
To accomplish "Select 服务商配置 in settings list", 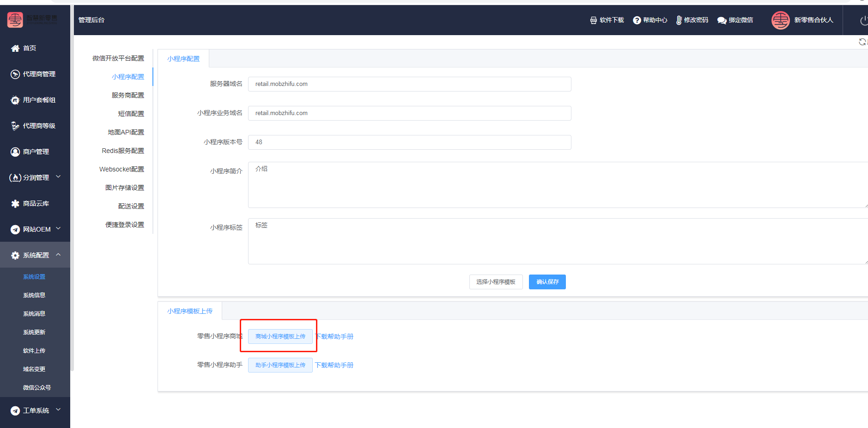I will pyautogui.click(x=128, y=95).
